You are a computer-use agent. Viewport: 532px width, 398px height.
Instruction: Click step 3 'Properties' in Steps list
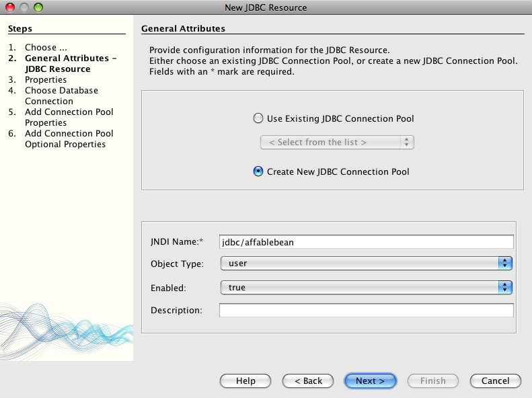point(46,80)
